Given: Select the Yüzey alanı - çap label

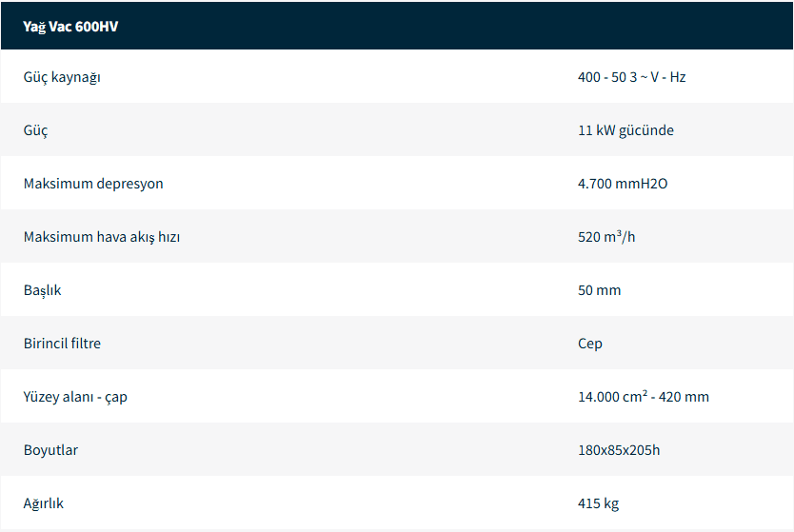Looking at the screenshot, I should (x=75, y=397).
